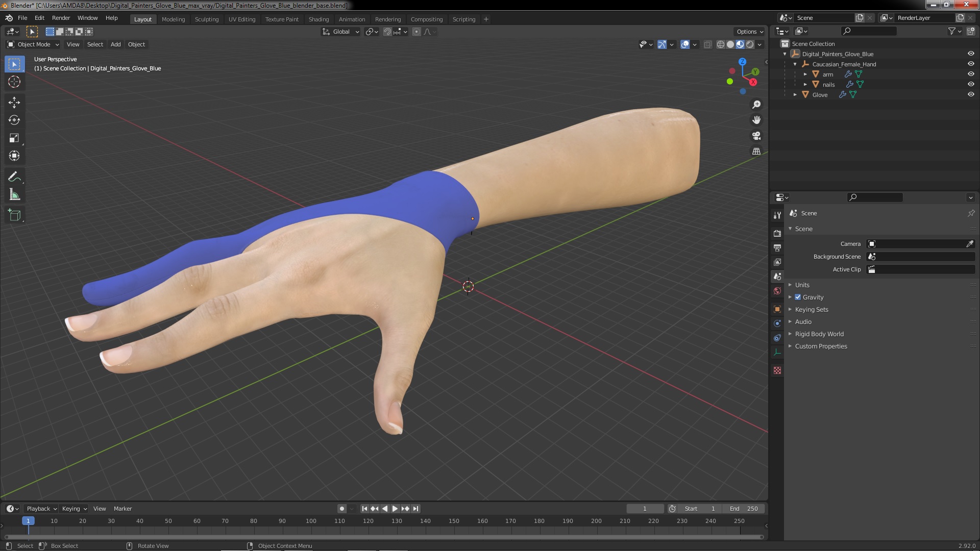The image size is (980, 551).
Task: Select the Add Cube tool
Action: (x=14, y=215)
